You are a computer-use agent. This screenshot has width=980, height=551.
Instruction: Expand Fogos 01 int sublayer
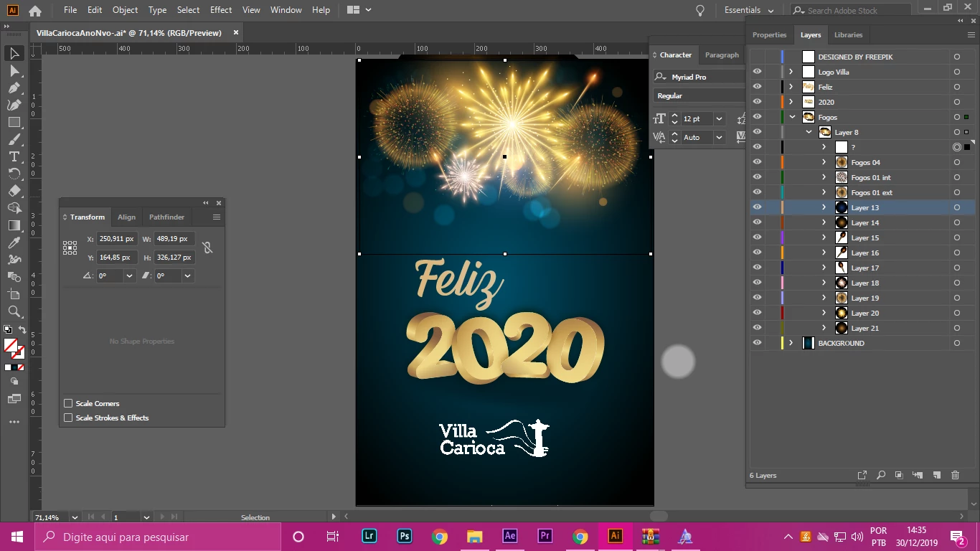[824, 177]
